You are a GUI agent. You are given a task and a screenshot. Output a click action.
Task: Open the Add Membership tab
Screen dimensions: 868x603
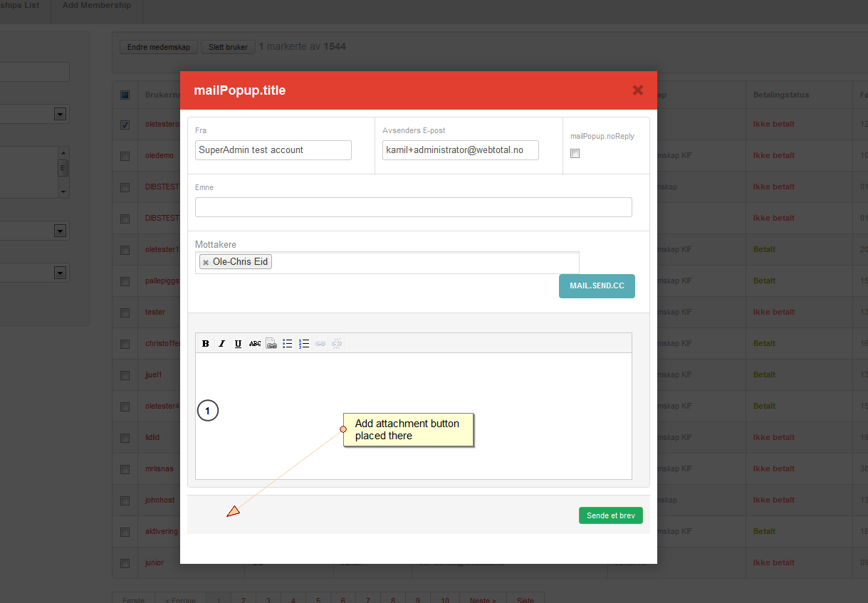[97, 6]
